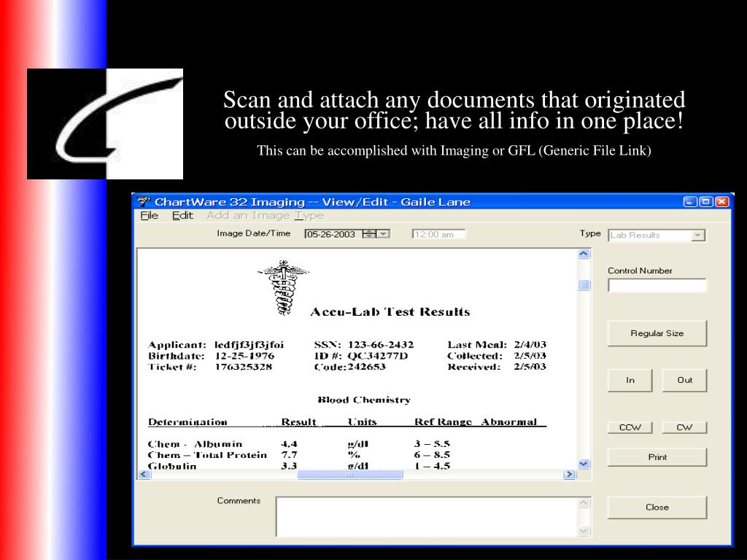Screen dimensions: 747x560
Task: Minimize the ChartWare Imaging window
Action: click(690, 201)
